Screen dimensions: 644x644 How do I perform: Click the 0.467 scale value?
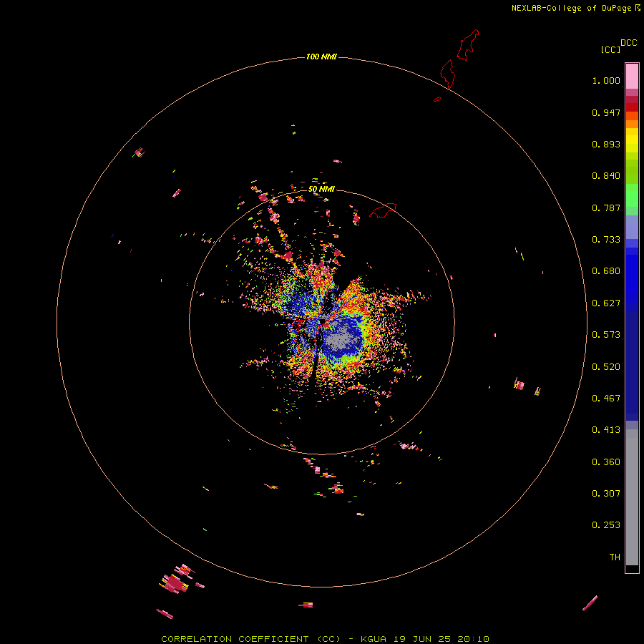coord(606,399)
